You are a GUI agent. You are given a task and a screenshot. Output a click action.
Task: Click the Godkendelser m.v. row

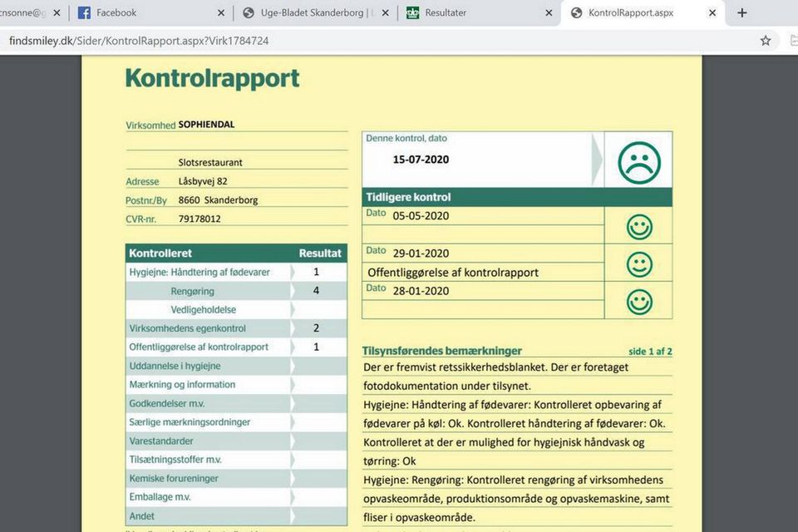point(236,404)
